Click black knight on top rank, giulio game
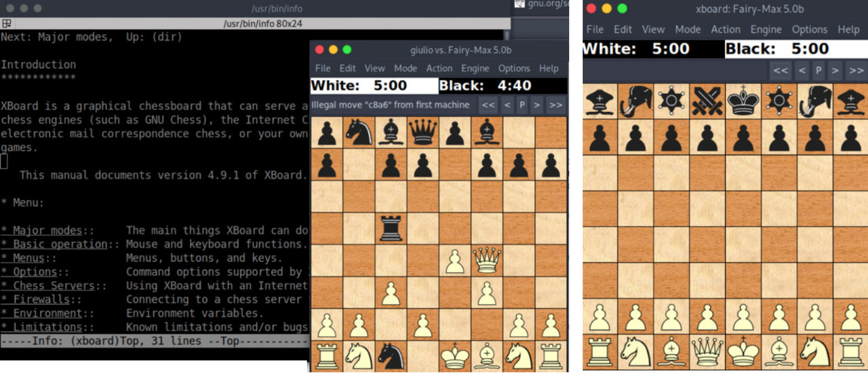868x373 pixels. tap(359, 133)
